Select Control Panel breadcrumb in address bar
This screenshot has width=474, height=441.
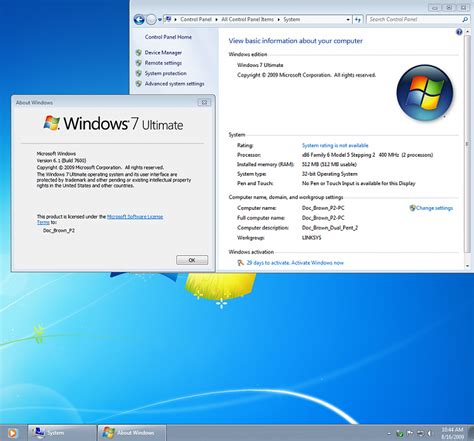(196, 20)
